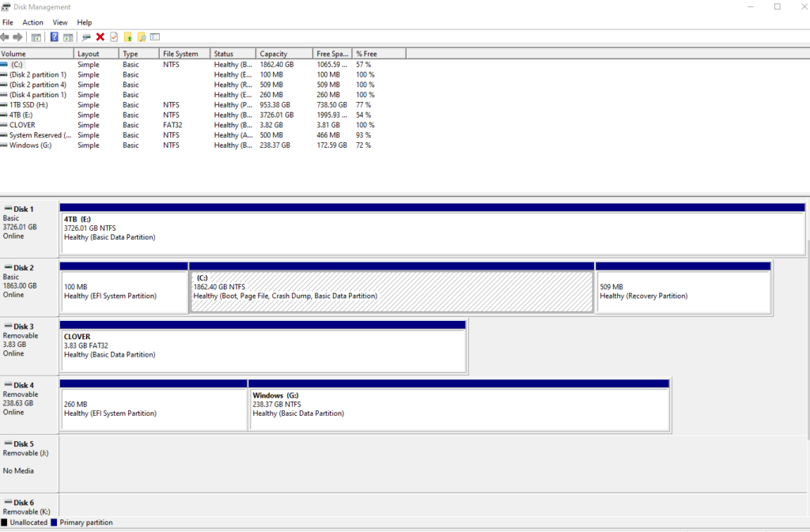Select the Windows (G:) volume name in list

(x=31, y=145)
